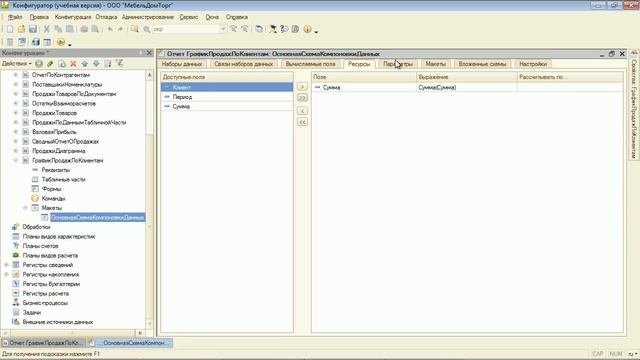Viewport: 640px width, 360px height.
Task: Switch to the Связи наборов данных tab
Action: click(243, 64)
